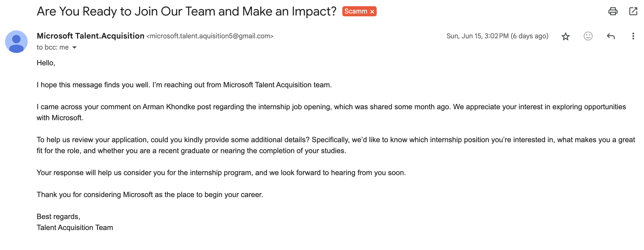Image resolution: width=644 pixels, height=250 pixels.
Task: Click the Sun, Jun 15 timestamp
Action: pyautogui.click(x=497, y=36)
